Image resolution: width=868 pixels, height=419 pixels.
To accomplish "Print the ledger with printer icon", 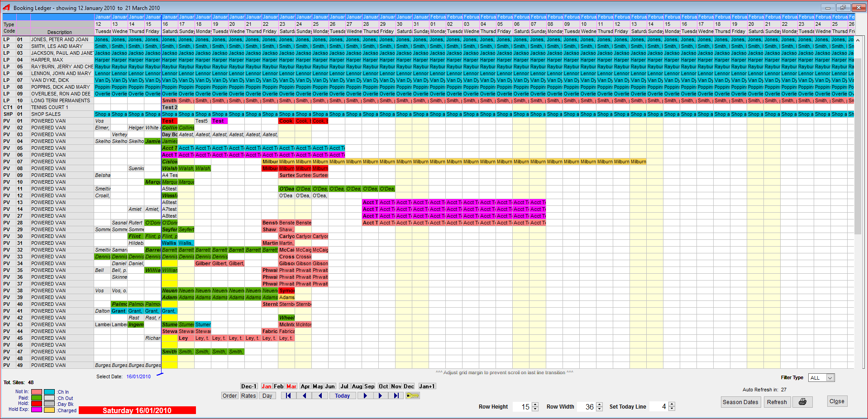I will tap(802, 402).
